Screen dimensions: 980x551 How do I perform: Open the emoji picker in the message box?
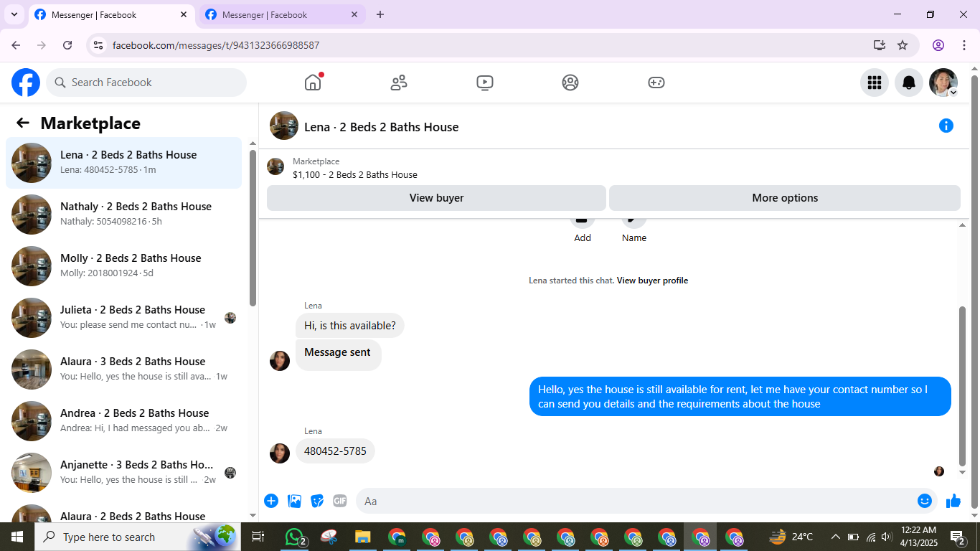925,501
